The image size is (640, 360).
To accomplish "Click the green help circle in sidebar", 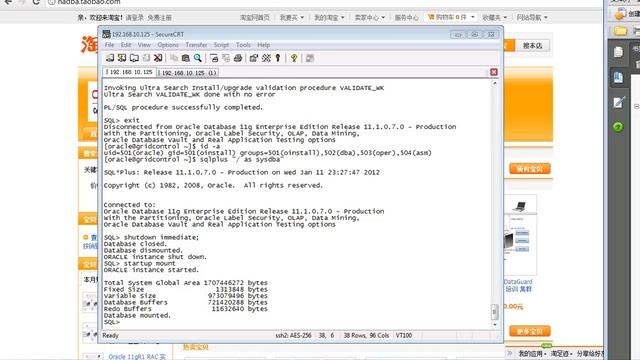I will point(618,127).
